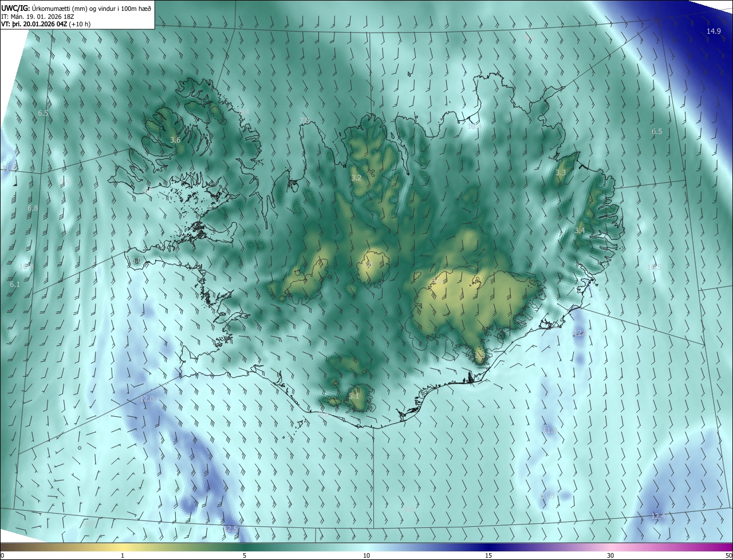Click the 3.4 value label on the map
Viewport: 733px width, 560px height.
coord(580,230)
